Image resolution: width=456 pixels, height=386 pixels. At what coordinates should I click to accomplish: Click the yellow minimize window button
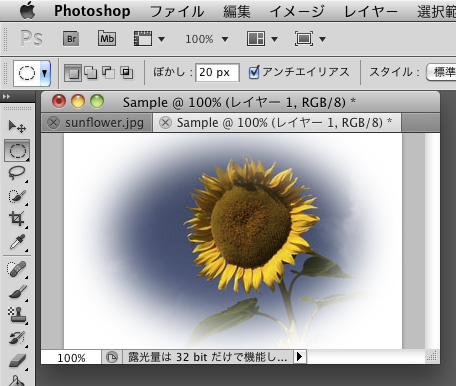(78, 101)
